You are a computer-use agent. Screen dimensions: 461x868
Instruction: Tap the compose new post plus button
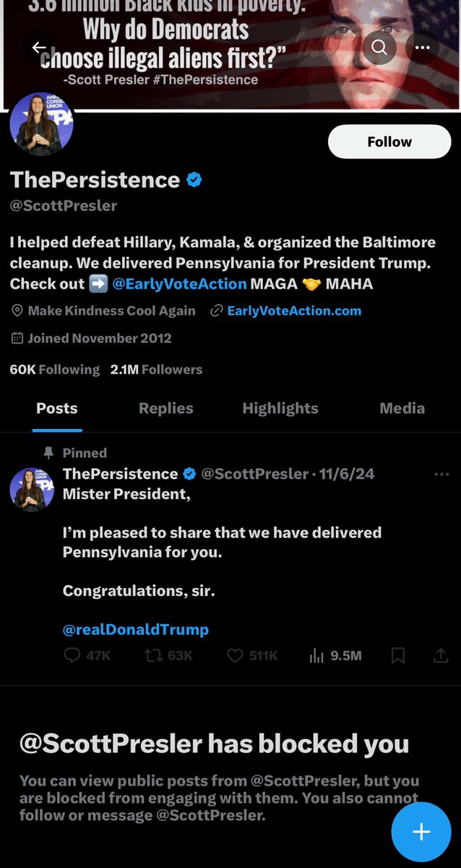pyautogui.click(x=421, y=832)
